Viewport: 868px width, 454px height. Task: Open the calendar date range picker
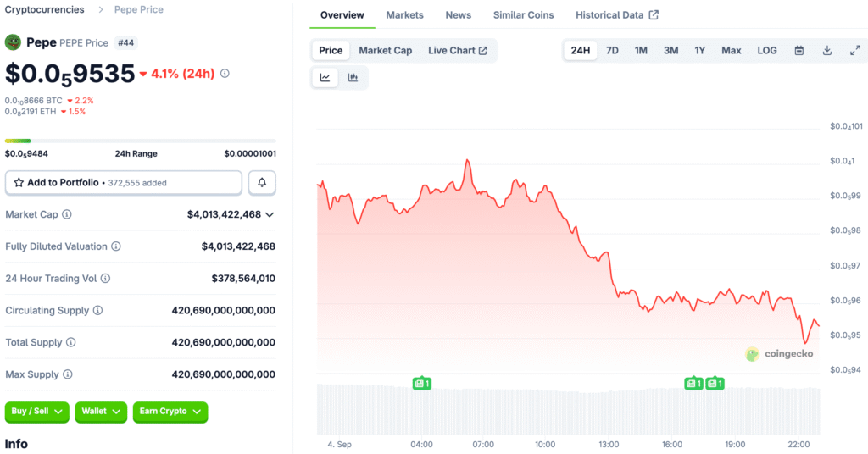click(798, 50)
